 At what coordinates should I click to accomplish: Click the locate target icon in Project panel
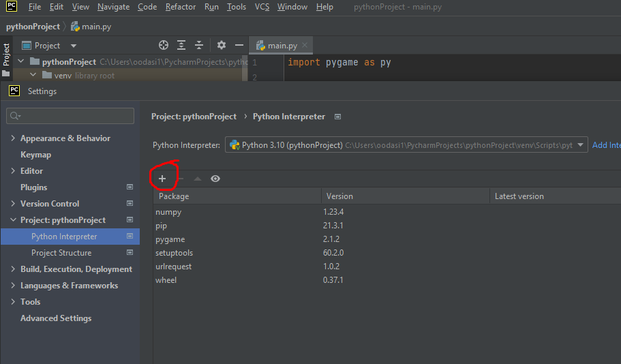tap(164, 46)
